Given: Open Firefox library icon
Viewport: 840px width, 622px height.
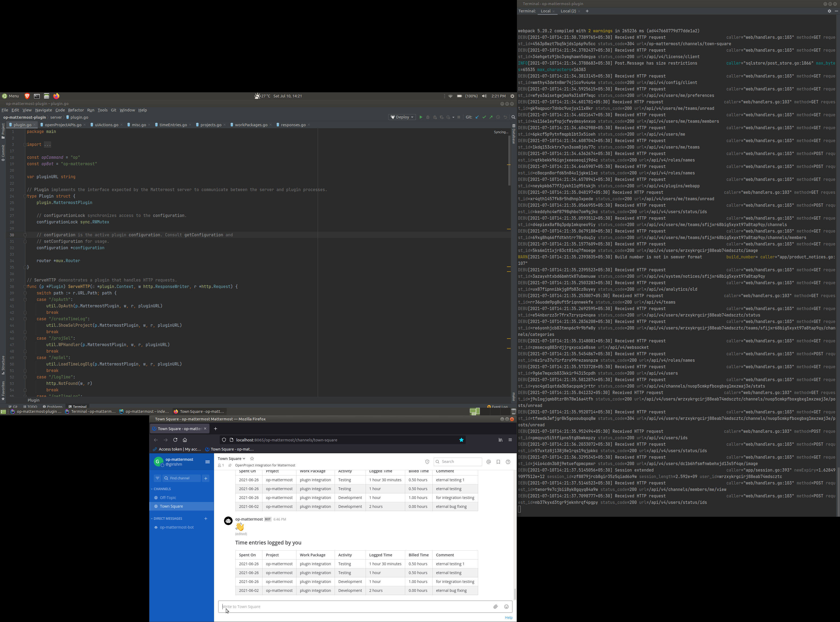Looking at the screenshot, I should (500, 440).
